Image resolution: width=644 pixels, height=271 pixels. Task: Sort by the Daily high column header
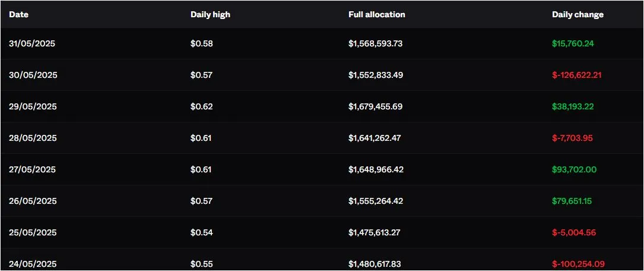(x=210, y=14)
